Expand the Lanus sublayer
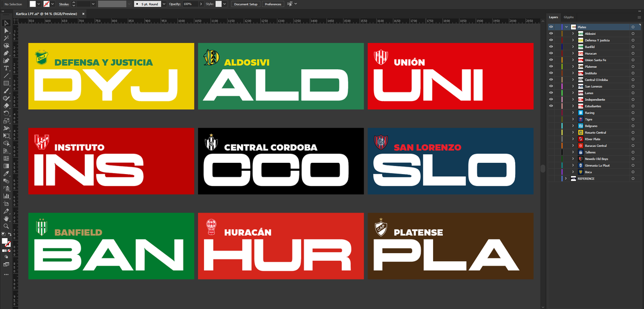644x309 pixels. [x=573, y=93]
